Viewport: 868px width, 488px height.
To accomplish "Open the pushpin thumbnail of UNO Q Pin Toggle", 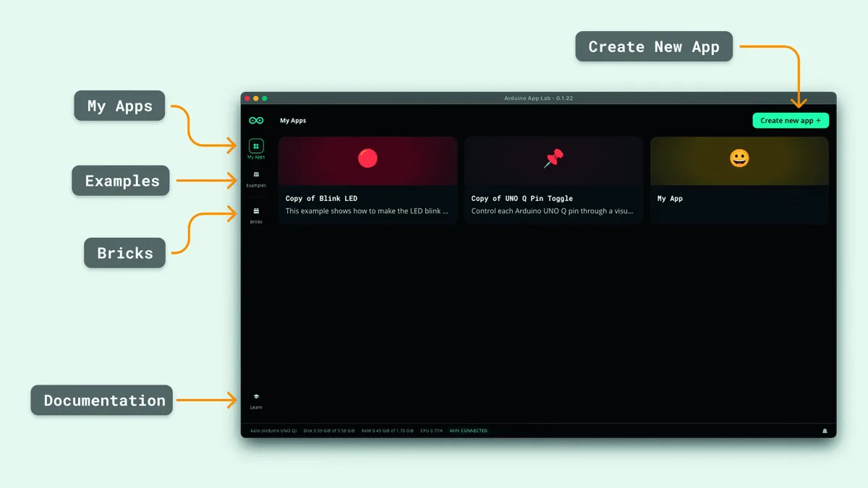I will [553, 160].
